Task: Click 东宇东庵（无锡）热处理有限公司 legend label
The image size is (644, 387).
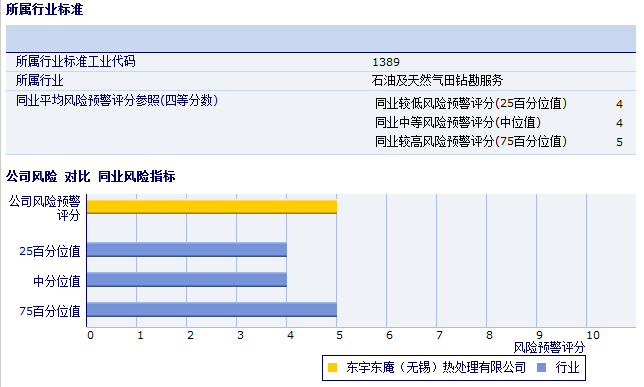Action: point(436,367)
